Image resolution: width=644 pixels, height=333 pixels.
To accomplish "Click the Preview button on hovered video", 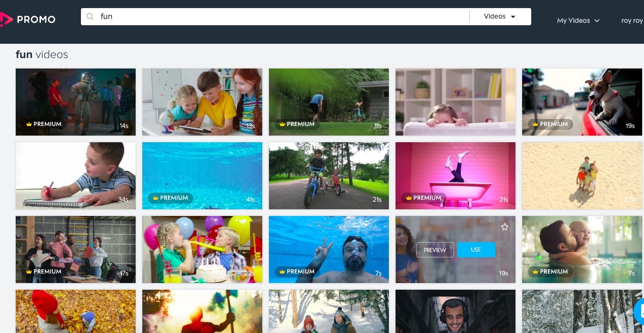I will 435,250.
